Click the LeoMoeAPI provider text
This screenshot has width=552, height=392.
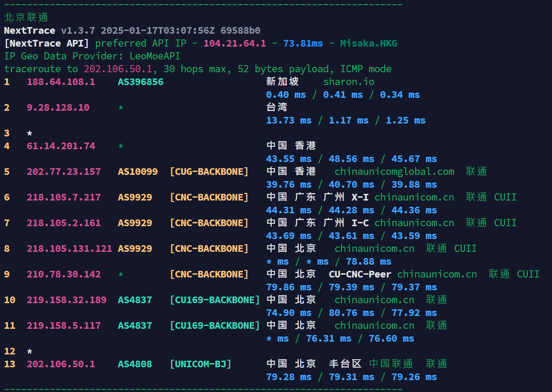pos(155,56)
